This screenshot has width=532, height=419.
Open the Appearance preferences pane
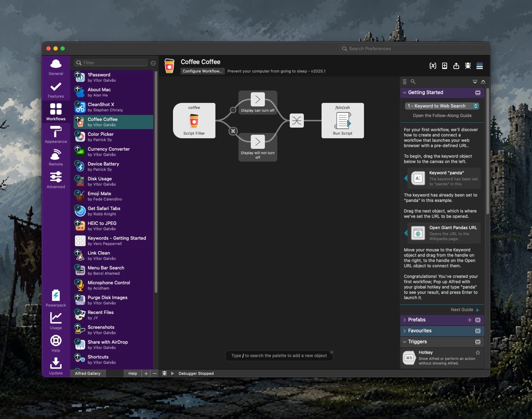pyautogui.click(x=56, y=135)
